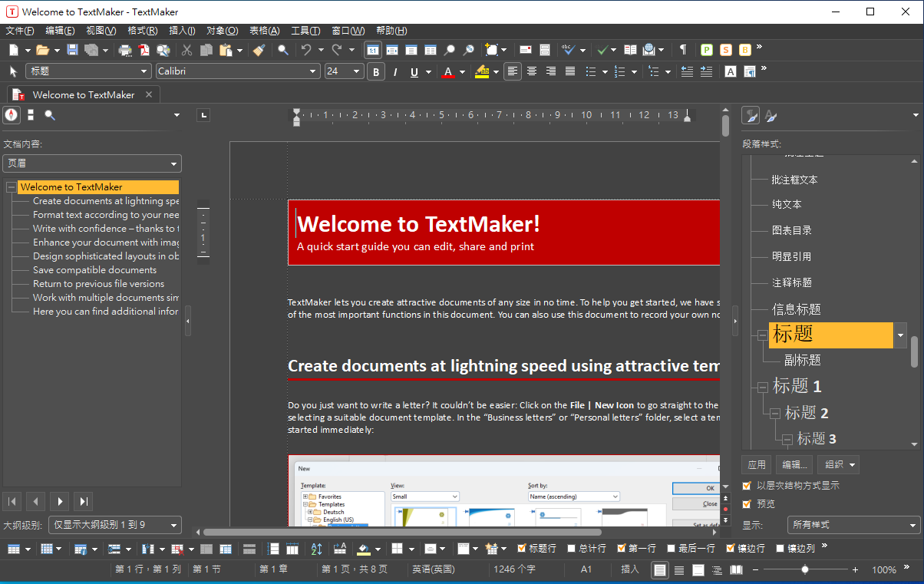Toggle Bold formatting button

(x=376, y=72)
